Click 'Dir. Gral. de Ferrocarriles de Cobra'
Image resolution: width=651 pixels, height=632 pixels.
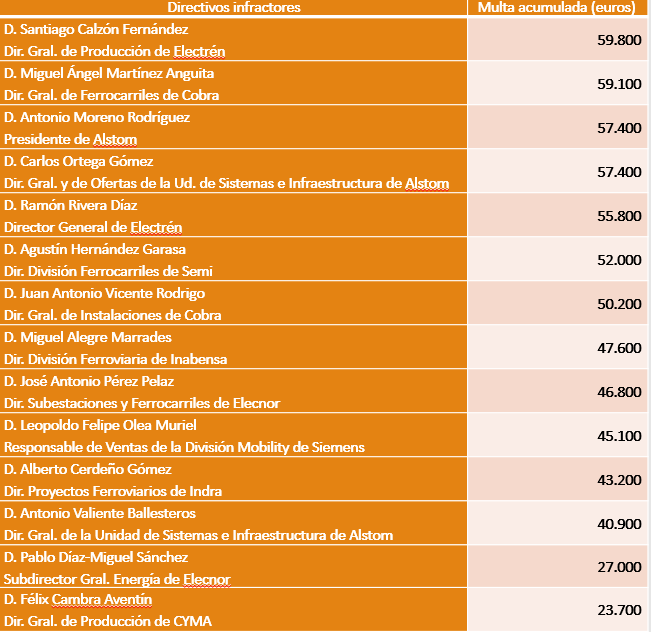(x=111, y=96)
